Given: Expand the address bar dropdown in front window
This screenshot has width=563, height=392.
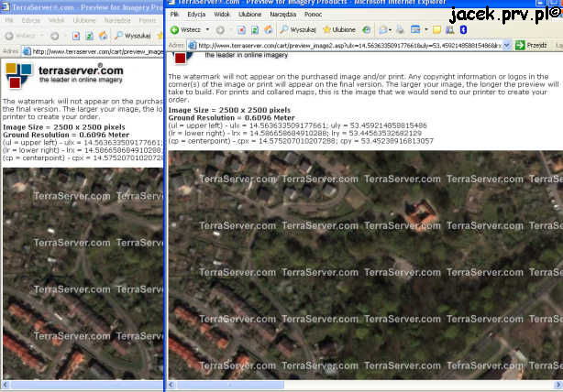Looking at the screenshot, I should [x=507, y=46].
